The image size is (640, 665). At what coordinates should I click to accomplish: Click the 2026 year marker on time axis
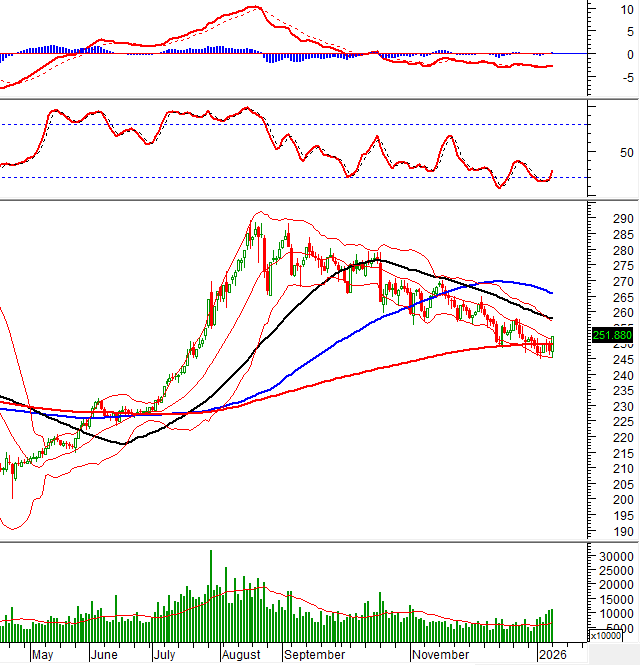pos(551,655)
